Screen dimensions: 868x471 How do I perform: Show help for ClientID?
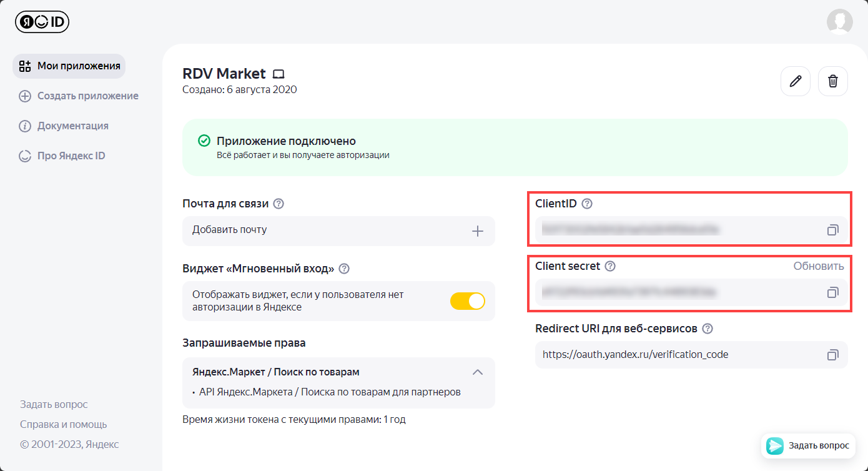pos(586,204)
